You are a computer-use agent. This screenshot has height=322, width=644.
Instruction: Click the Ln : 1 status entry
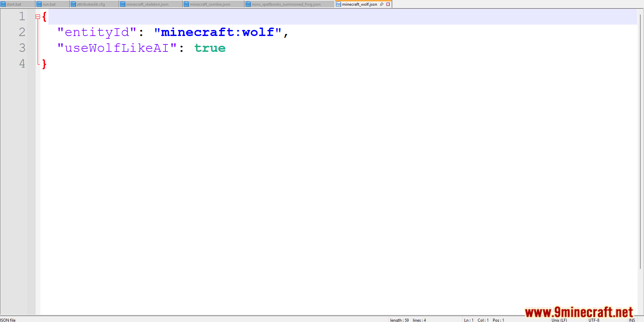pyautogui.click(x=469, y=320)
